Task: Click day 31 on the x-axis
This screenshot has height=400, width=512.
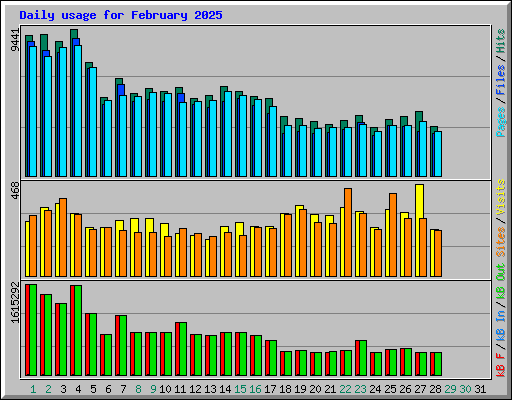Action: pos(480,389)
